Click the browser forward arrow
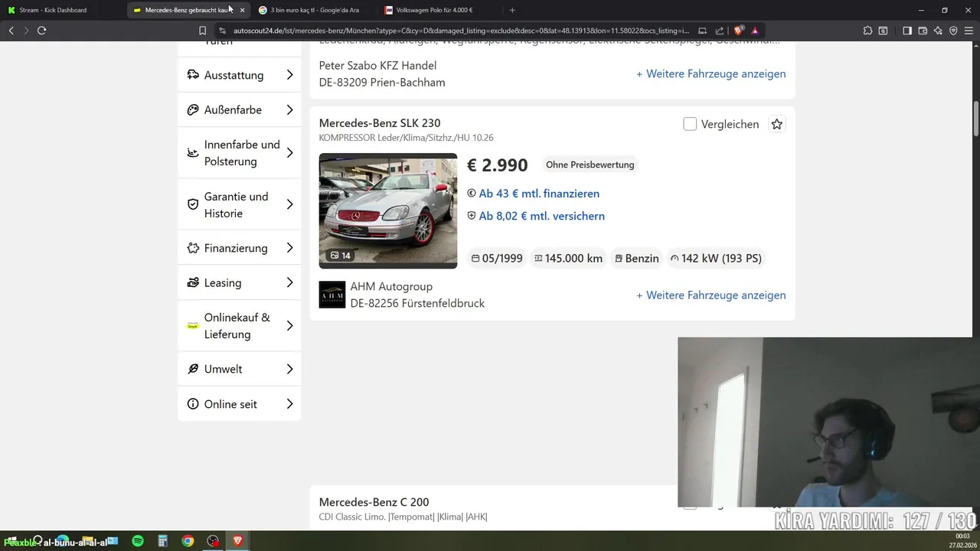Screen dimensions: 980x551 pos(26,31)
